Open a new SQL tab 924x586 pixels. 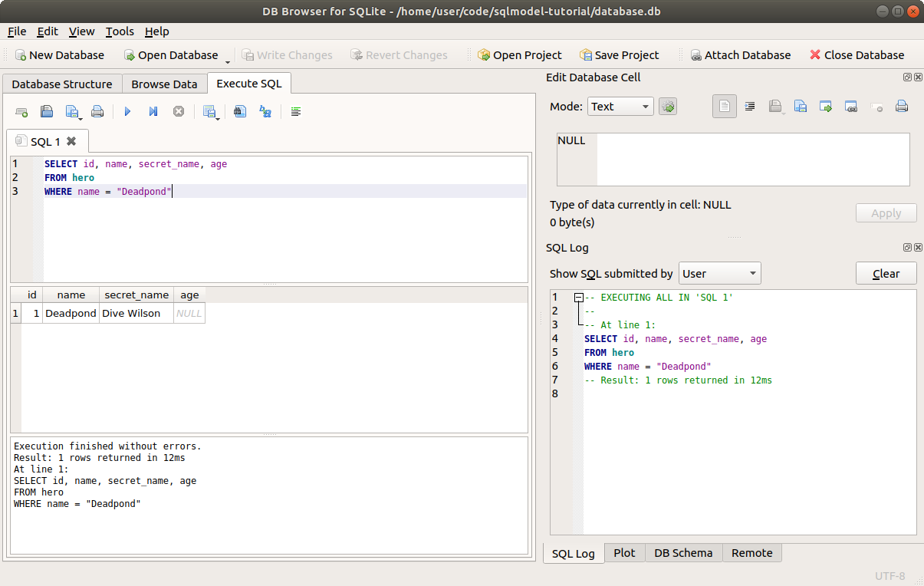coord(21,111)
